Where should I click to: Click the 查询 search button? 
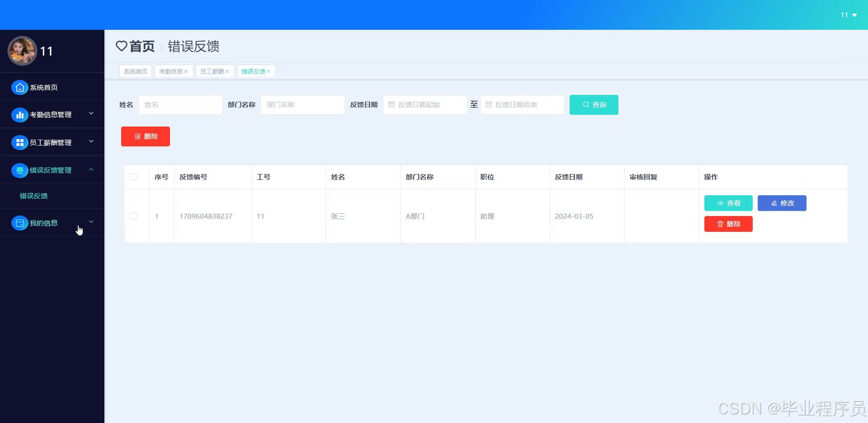click(x=594, y=104)
